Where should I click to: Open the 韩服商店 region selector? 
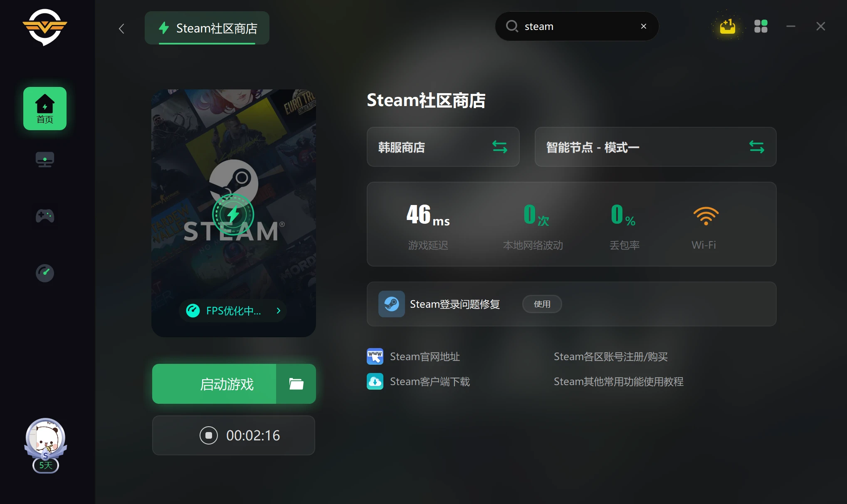[x=443, y=147]
